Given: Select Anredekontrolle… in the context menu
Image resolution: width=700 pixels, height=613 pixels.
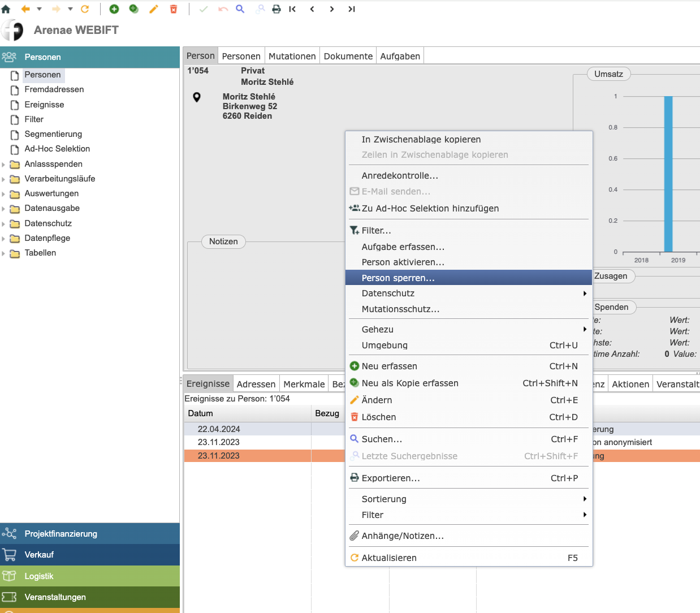Looking at the screenshot, I should (x=400, y=176).
